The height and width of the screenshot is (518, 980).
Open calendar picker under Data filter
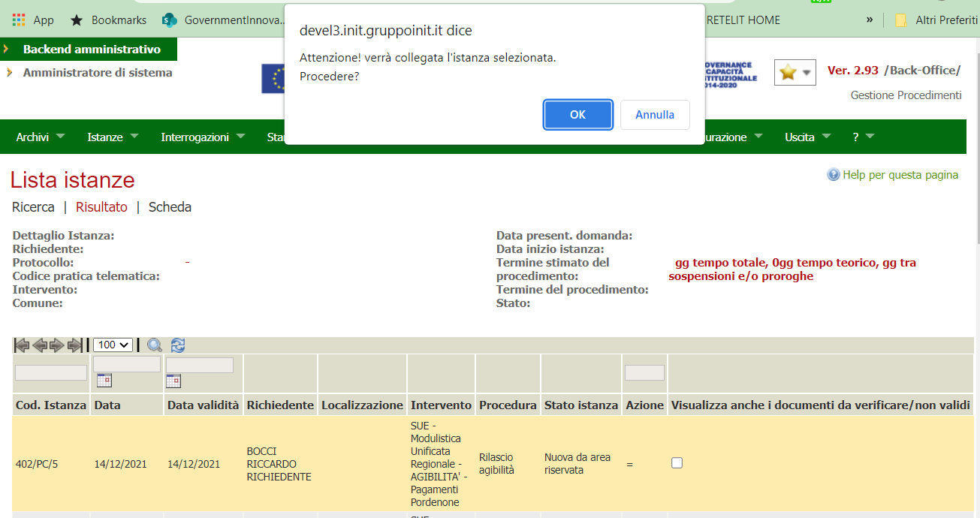[104, 381]
